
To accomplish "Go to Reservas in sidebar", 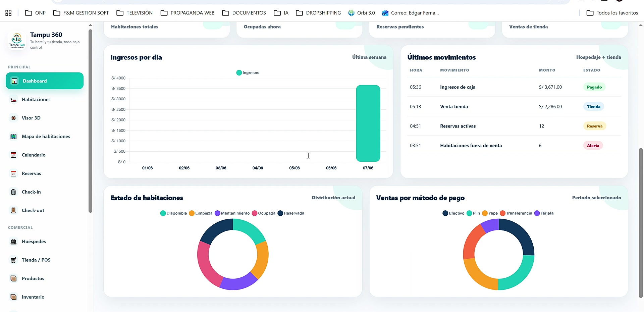I will [31, 173].
